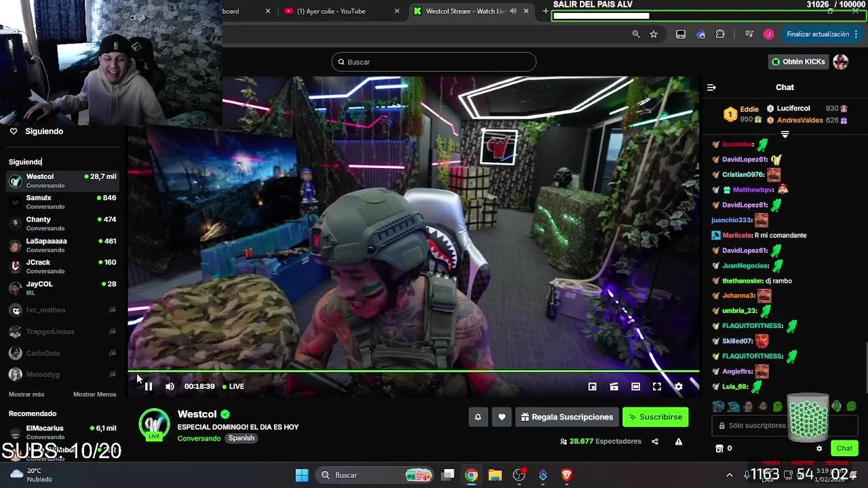Open Chrome from the taskbar
This screenshot has width=868, height=488.
(x=471, y=475)
